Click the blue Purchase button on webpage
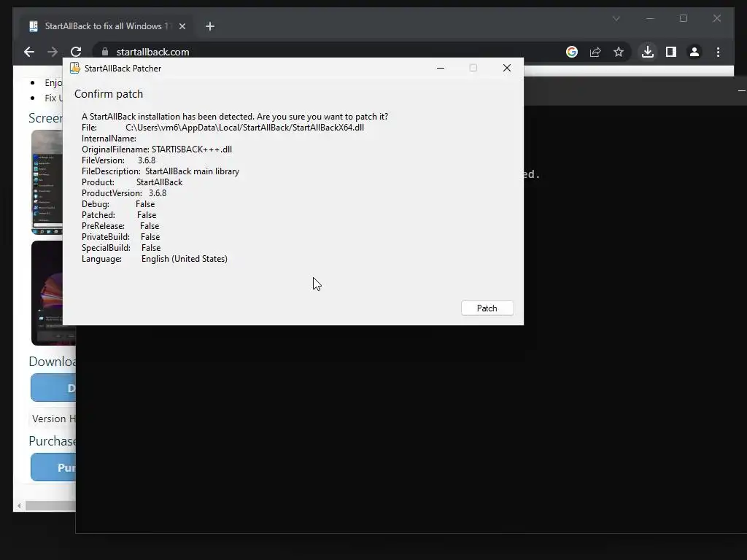Screen dimensions: 747x560 [53, 467]
